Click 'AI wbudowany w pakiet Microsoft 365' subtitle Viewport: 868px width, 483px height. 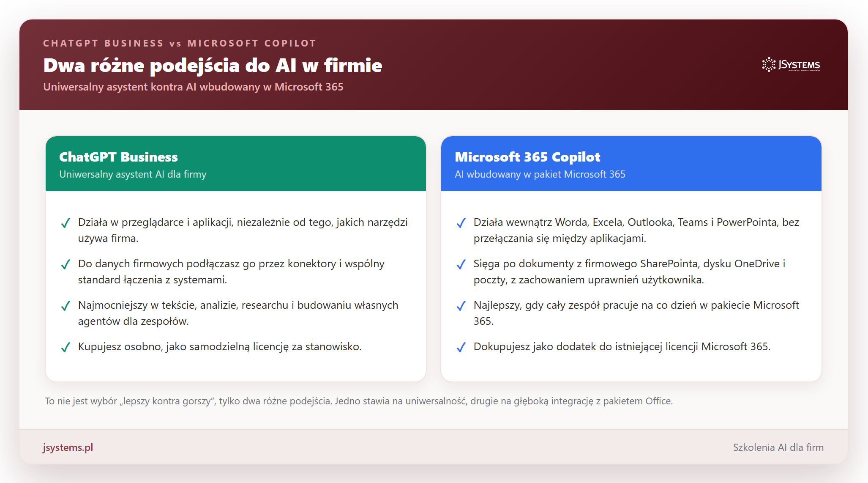coord(540,174)
